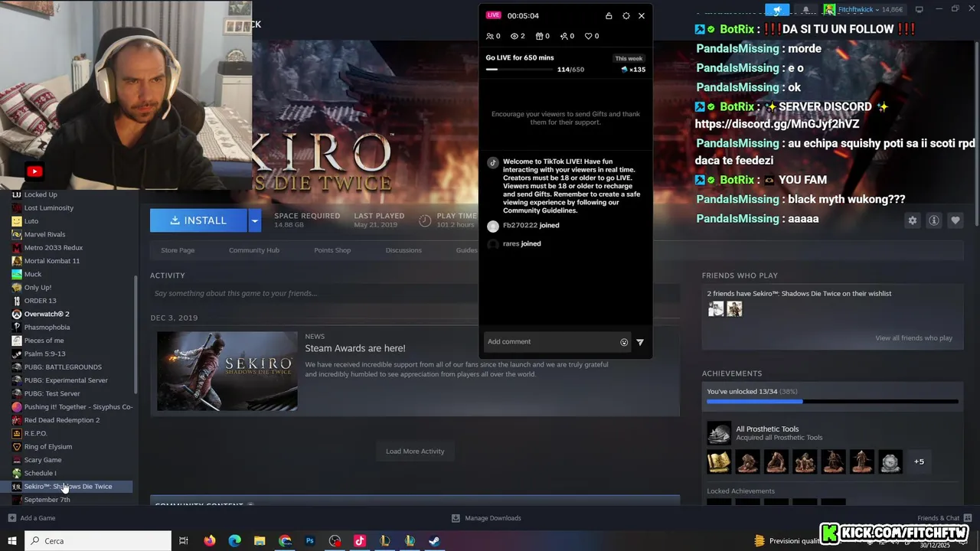Open Steam notifications bell
Screen dimensions: 980x551
point(805,9)
